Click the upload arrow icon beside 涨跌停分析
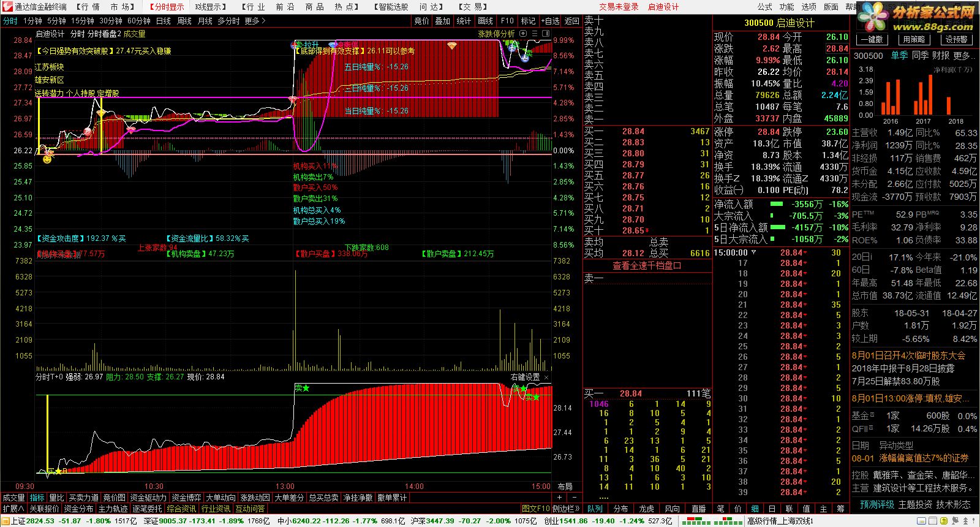 pos(523,33)
